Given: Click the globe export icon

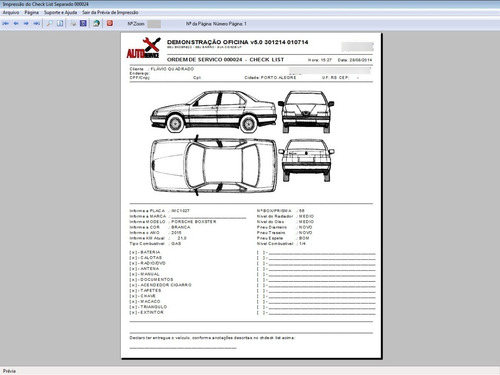Looking at the screenshot, I should click(x=97, y=23).
